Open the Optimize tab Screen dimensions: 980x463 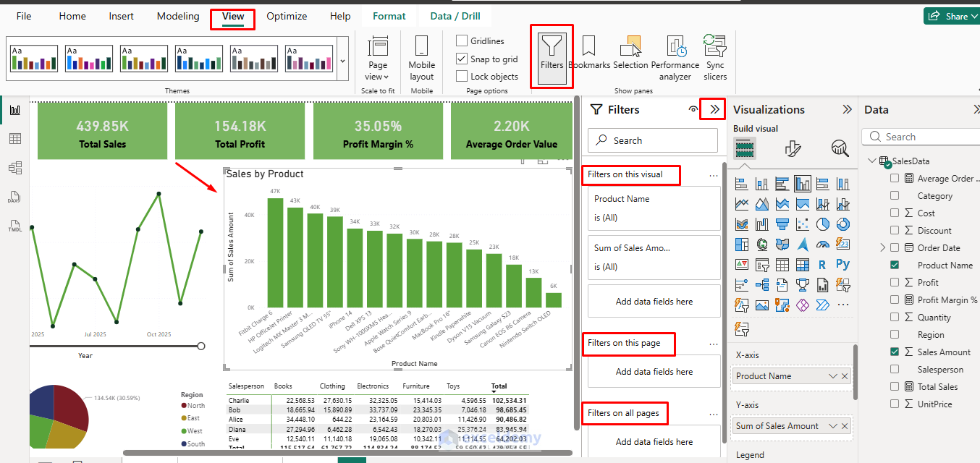tap(287, 16)
